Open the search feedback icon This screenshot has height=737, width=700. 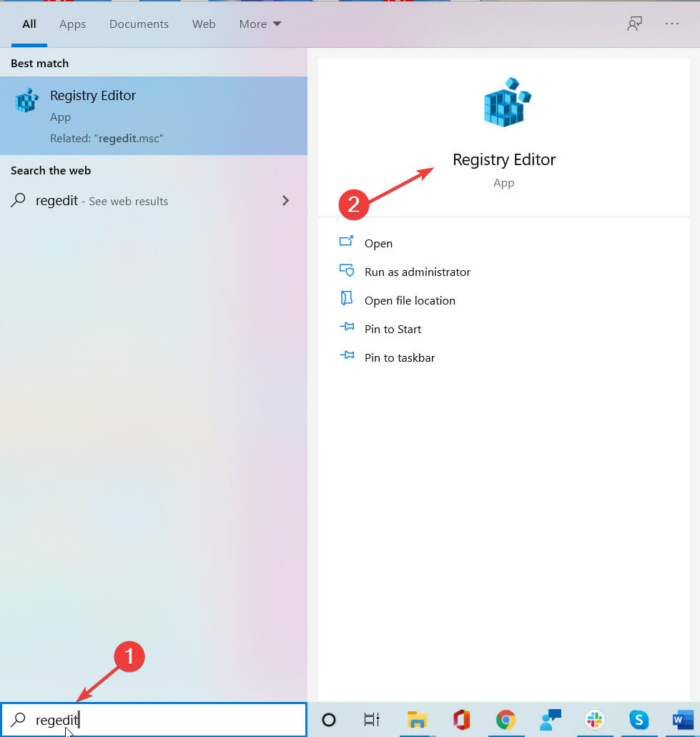pyautogui.click(x=635, y=24)
